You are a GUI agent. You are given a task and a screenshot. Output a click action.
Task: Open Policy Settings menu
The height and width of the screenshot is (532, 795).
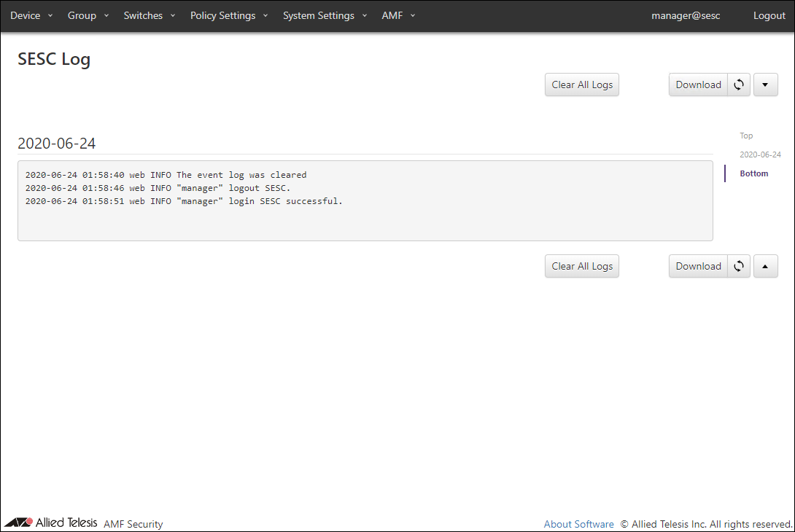tap(229, 15)
